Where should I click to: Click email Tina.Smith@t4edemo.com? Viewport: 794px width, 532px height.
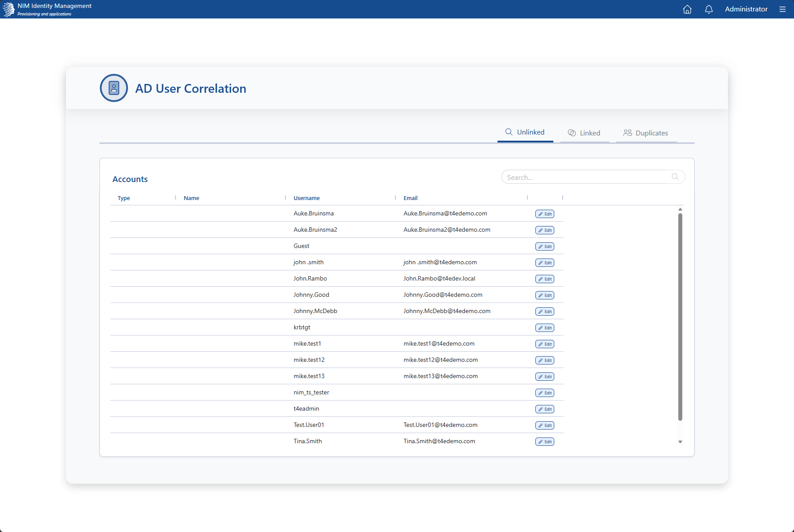tap(439, 441)
